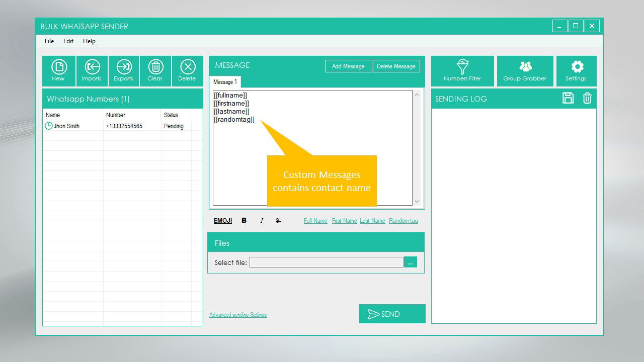The width and height of the screenshot is (644, 362).
Task: Open the Imports tool
Action: pos(92,71)
